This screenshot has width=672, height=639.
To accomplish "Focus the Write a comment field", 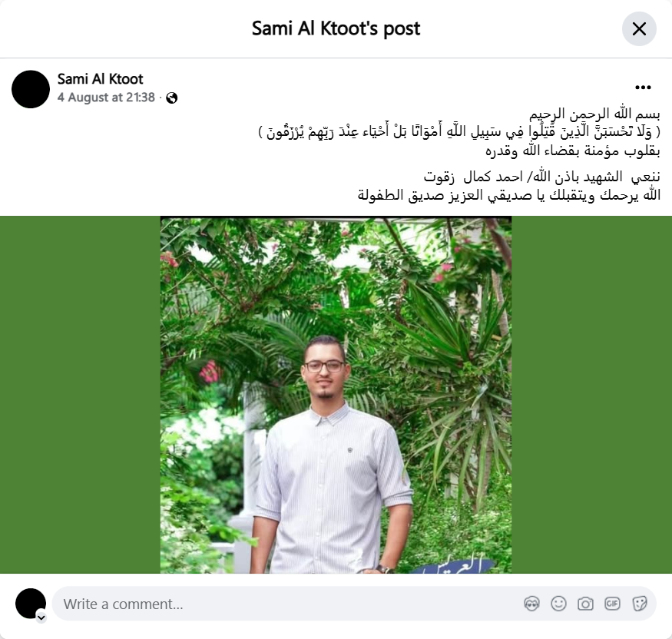I will [x=287, y=604].
